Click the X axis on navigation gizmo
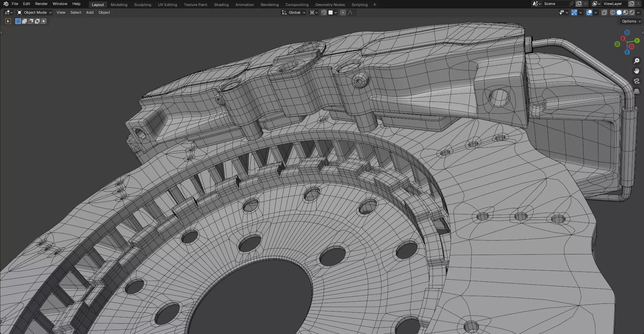Viewport: 644px width, 334px height. [623, 39]
